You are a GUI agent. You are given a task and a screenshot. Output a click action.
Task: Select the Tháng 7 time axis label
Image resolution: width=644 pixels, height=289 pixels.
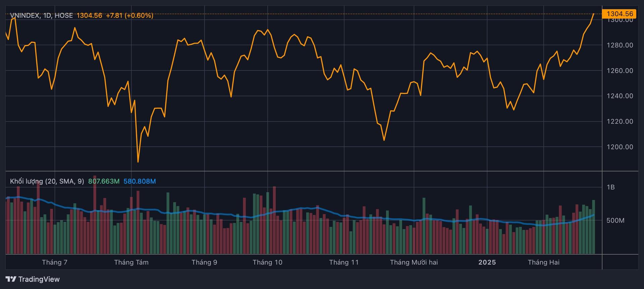point(55,262)
